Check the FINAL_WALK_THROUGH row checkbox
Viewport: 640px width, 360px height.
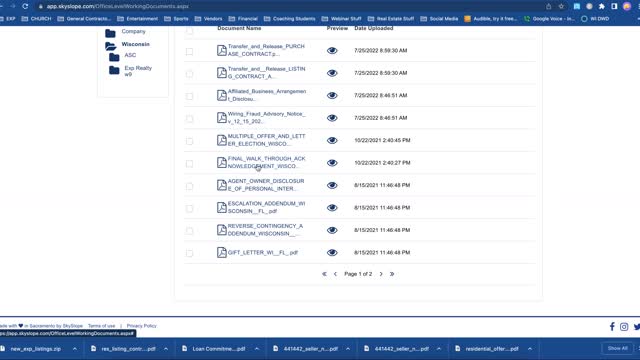coord(189,164)
